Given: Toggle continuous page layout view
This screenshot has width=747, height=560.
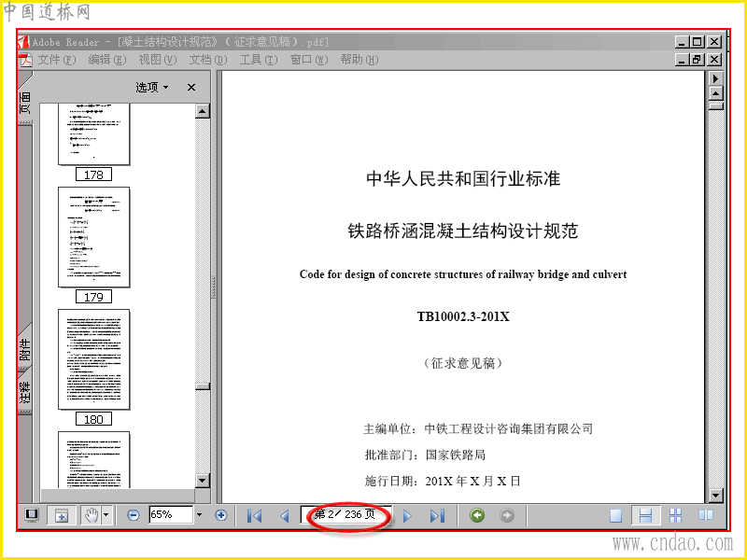Looking at the screenshot, I should point(645,515).
